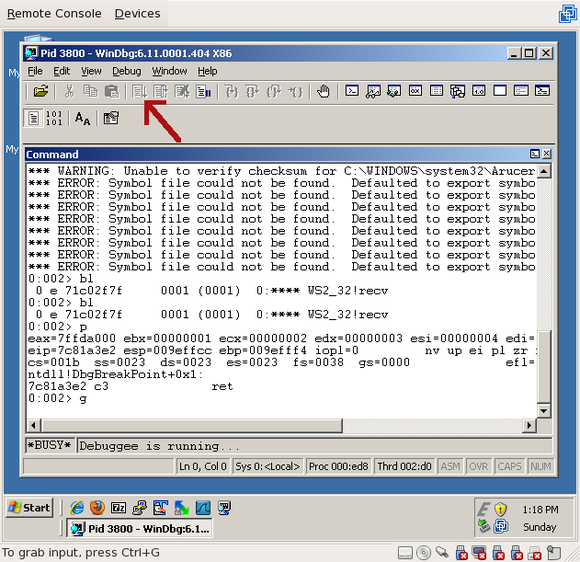Screen dimensions: 580x562
Task: Open the Help menu
Action: tap(207, 71)
